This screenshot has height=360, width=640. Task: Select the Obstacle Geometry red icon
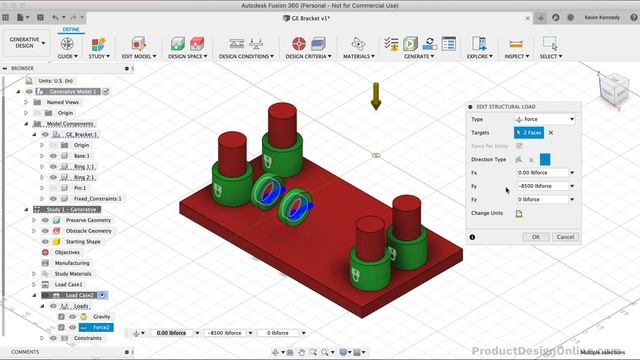(197, 44)
